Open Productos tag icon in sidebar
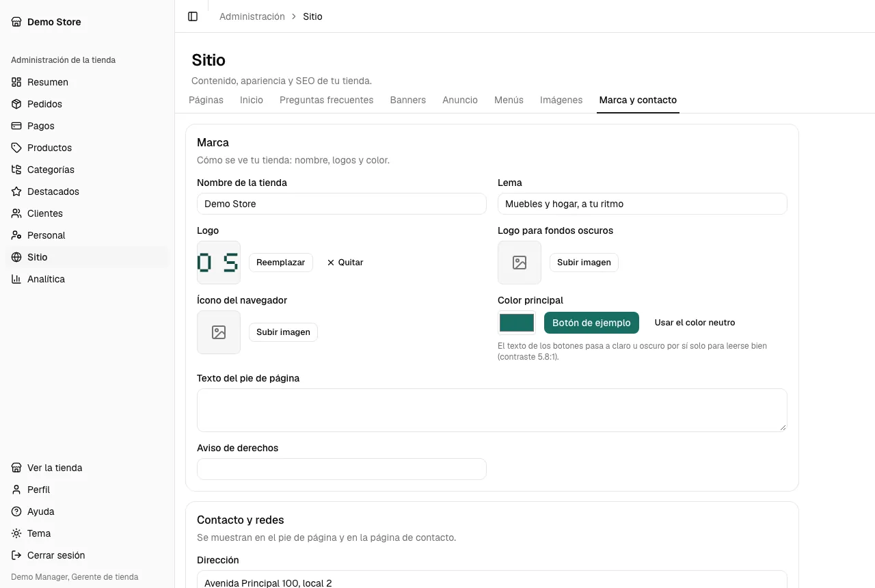Screen dimensions: 875x588 (16, 148)
